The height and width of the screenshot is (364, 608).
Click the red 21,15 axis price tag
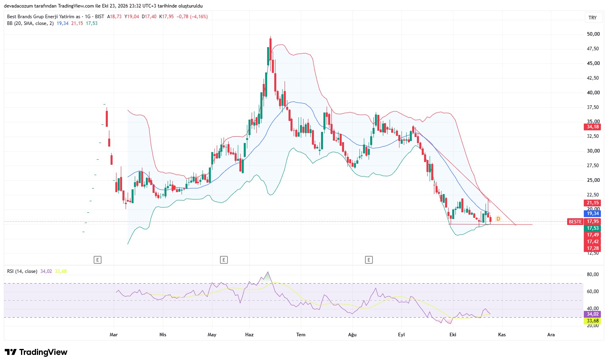tap(593, 203)
